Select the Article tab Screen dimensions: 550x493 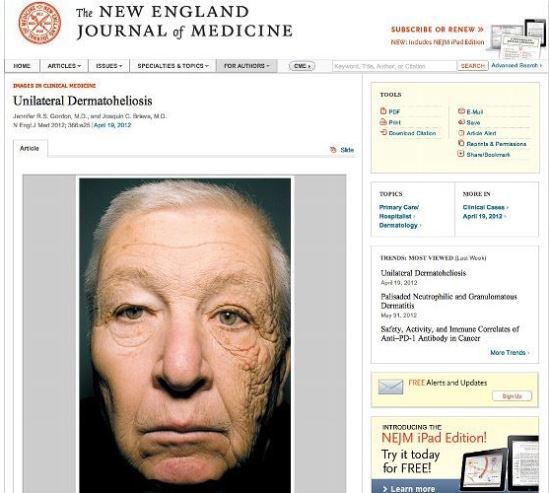click(30, 148)
